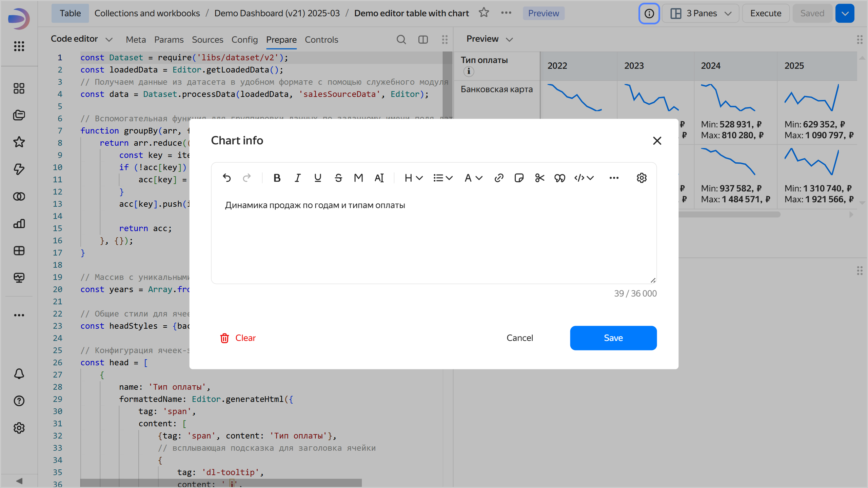
Task: Insert a blockquote with the quotes icon
Action: 559,178
